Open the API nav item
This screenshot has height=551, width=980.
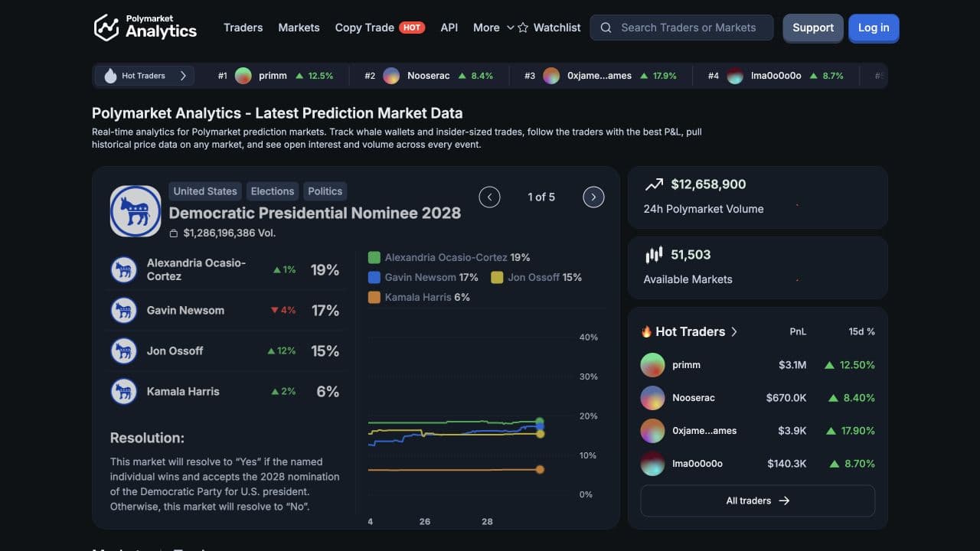pyautogui.click(x=449, y=28)
